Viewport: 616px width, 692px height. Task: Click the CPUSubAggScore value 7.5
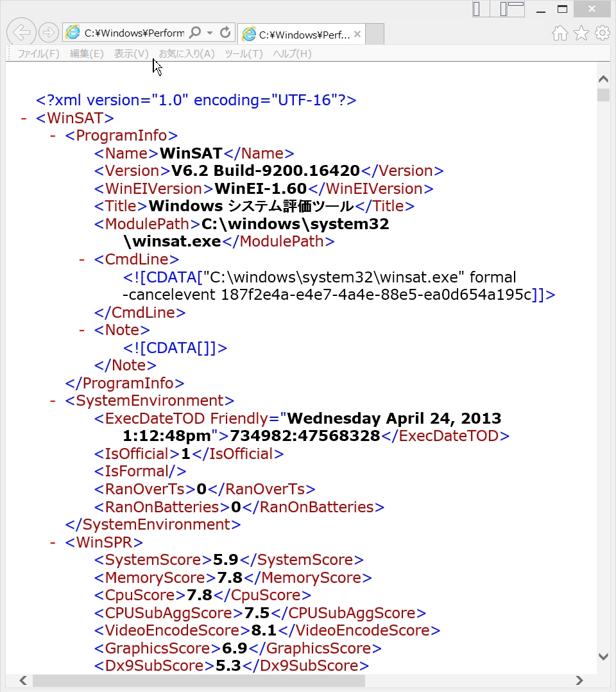point(257,613)
